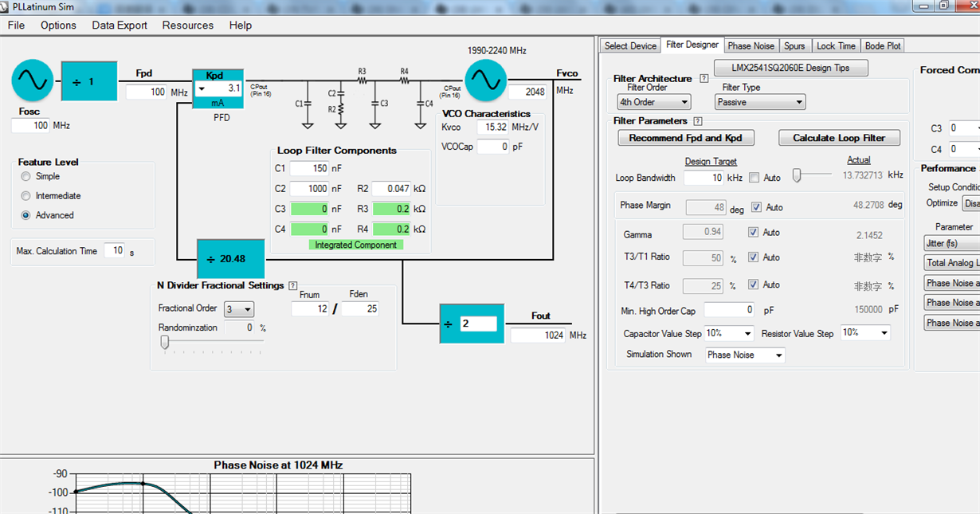The image size is (980, 514).
Task: Select the Intermediate feature level
Action: coord(25,196)
